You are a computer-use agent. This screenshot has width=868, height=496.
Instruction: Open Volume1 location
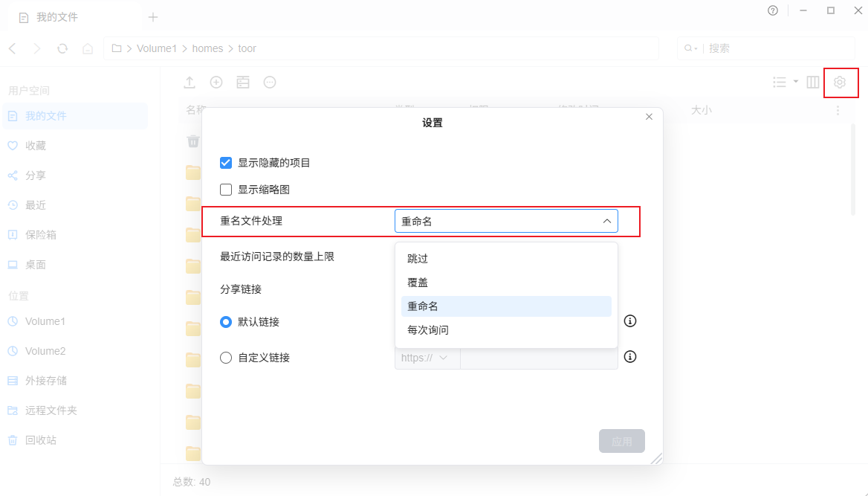tap(75, 321)
